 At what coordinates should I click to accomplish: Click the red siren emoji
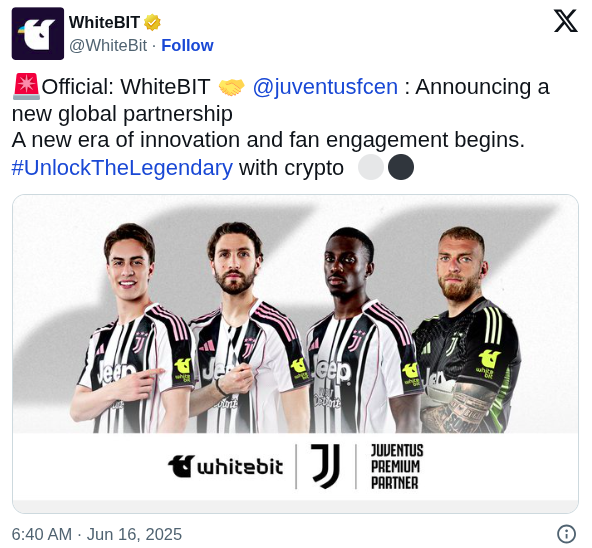[26, 86]
